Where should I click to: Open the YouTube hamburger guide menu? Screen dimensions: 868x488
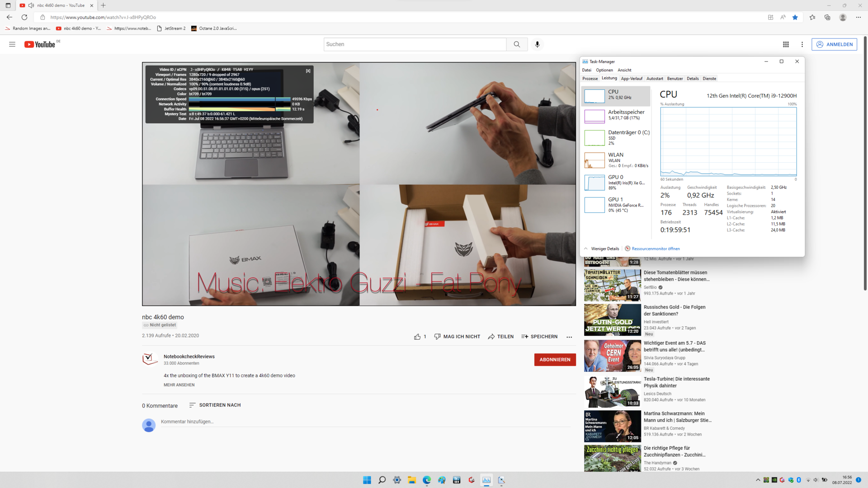click(12, 44)
